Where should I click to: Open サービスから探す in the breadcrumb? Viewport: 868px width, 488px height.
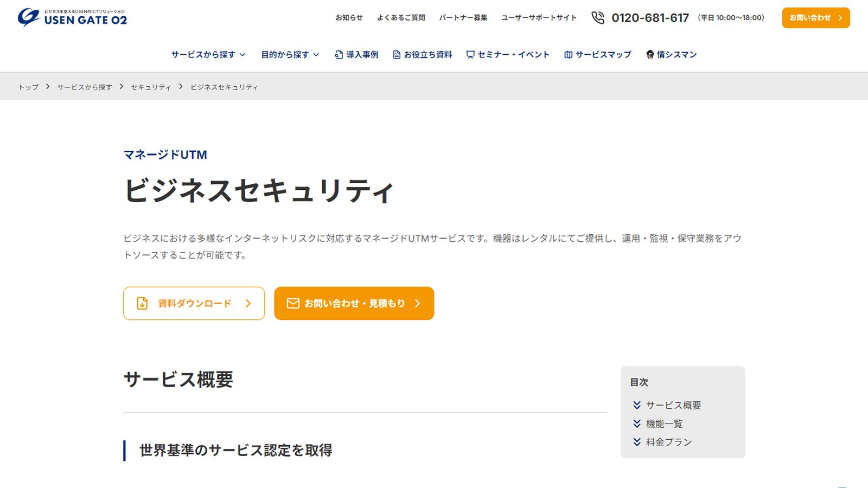[85, 87]
